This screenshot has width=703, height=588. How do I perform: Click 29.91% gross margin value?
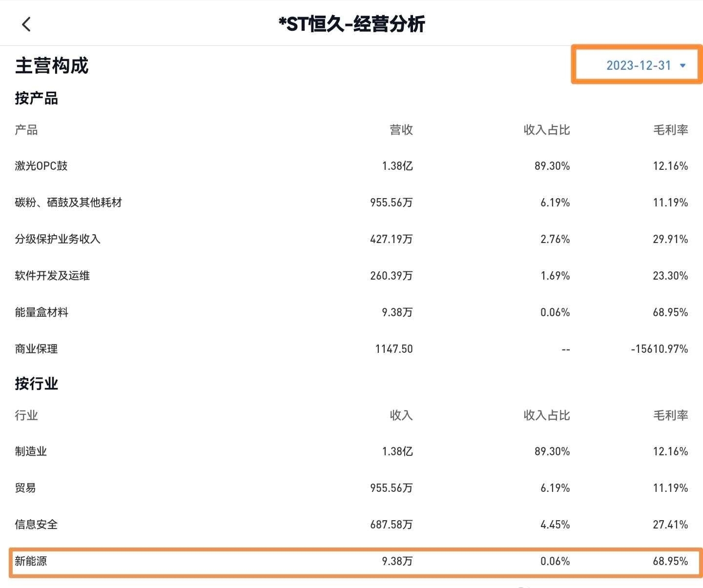[670, 239]
